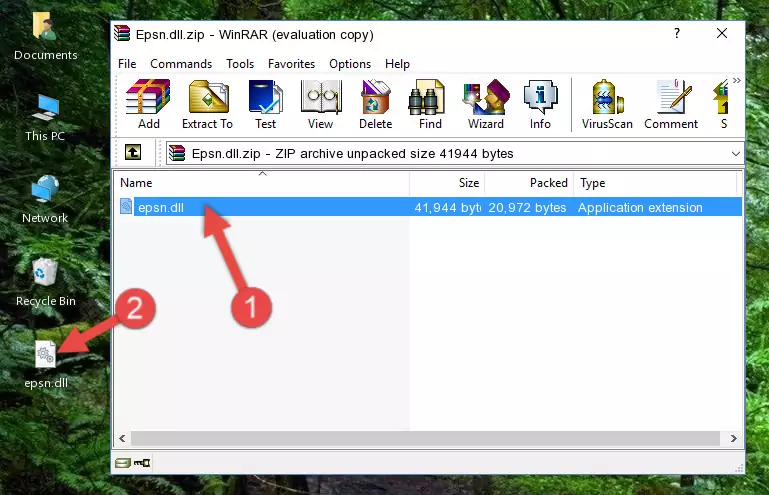Click the 20,972 bytes packed value

coord(527,208)
